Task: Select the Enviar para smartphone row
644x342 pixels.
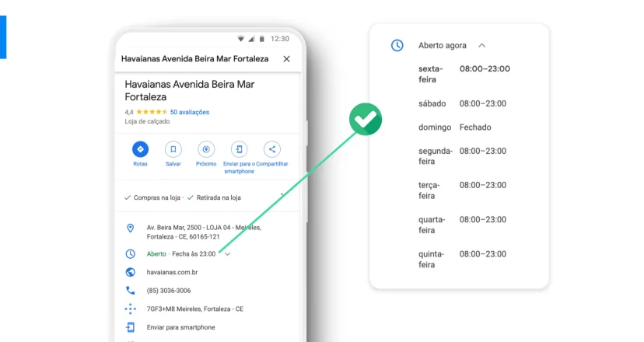Action: (208, 327)
